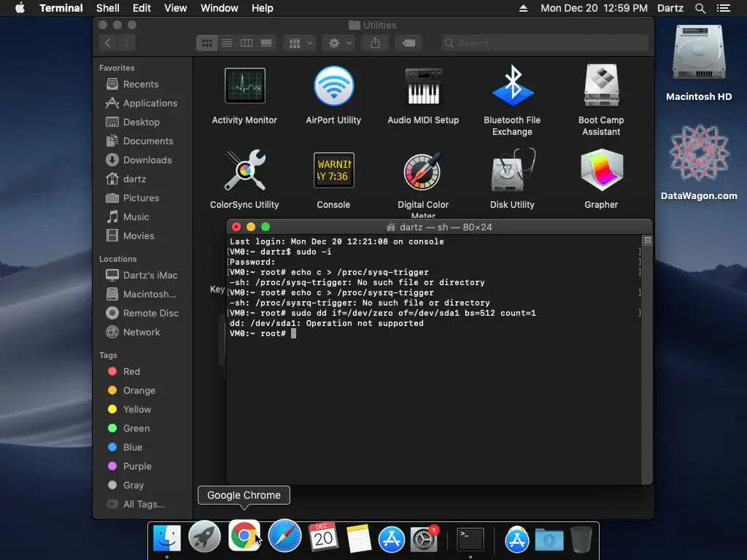This screenshot has width=747, height=560.
Task: Go back in Finder window
Action: point(108,43)
